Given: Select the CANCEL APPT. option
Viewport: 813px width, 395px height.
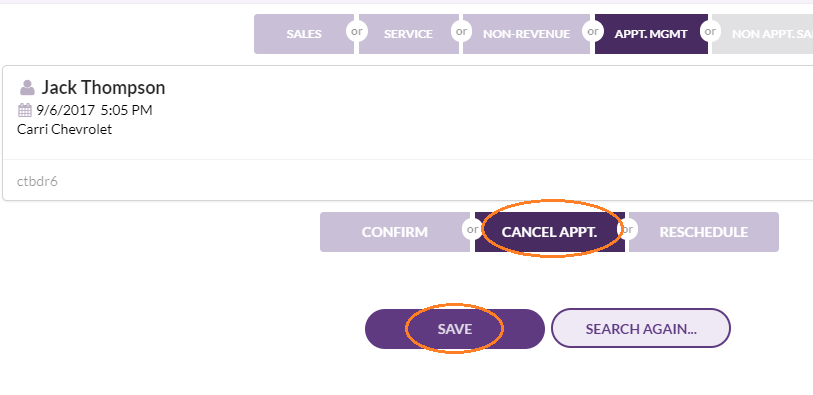Looking at the screenshot, I should point(550,232).
